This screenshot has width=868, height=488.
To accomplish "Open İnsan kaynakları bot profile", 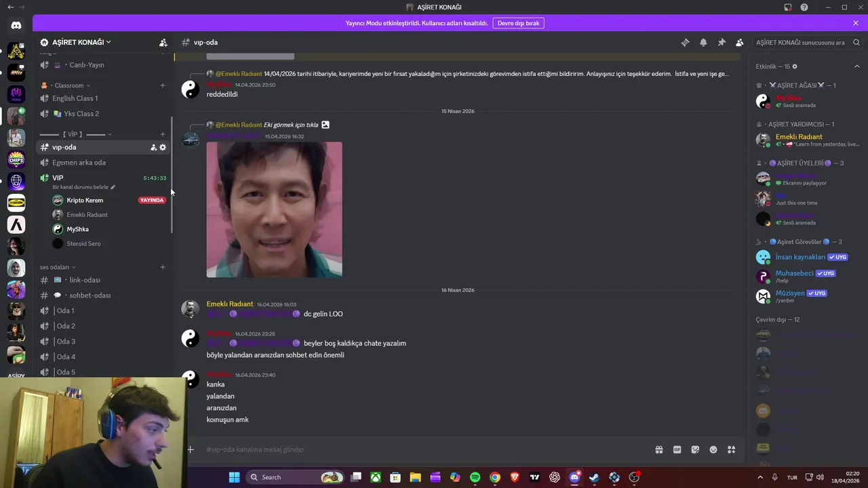I will click(x=807, y=258).
